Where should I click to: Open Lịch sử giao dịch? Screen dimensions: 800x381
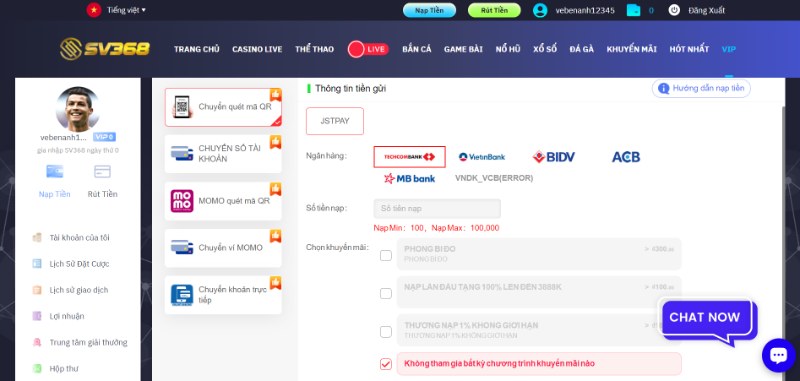tap(79, 290)
